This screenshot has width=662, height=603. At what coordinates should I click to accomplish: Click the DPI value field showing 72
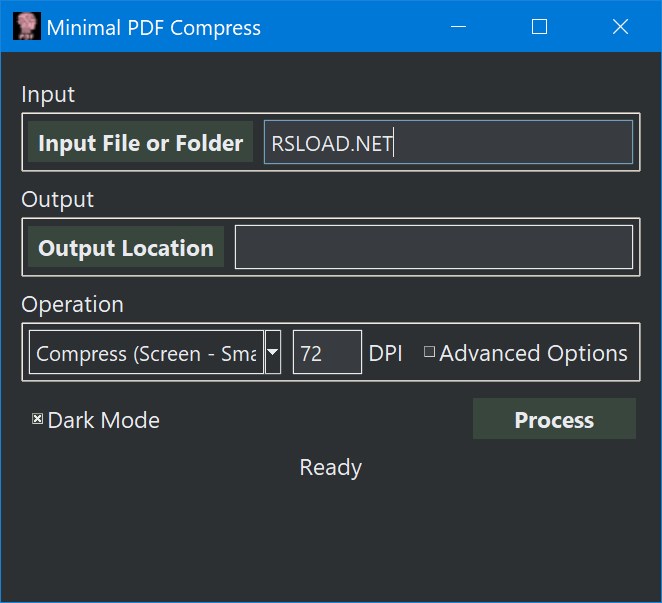point(328,353)
